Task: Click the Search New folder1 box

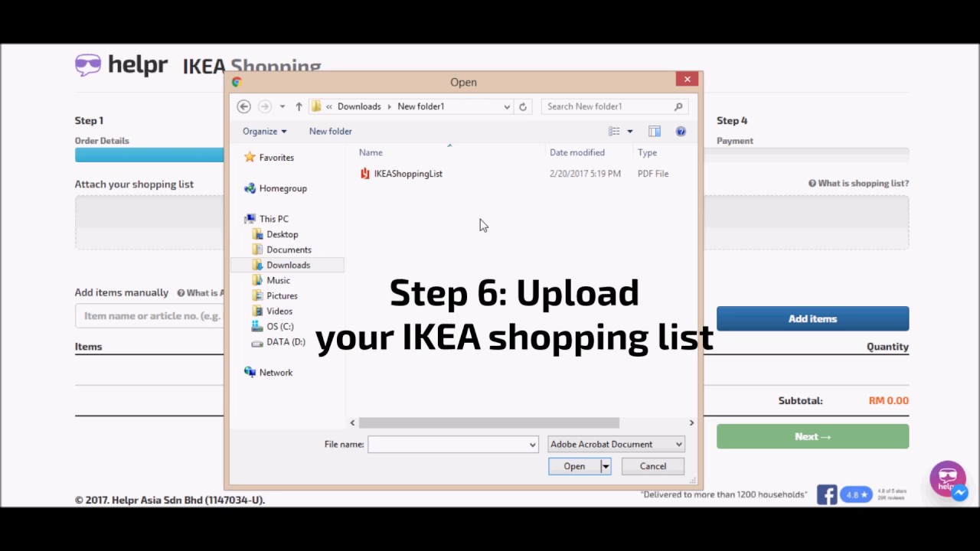Action: (x=615, y=106)
